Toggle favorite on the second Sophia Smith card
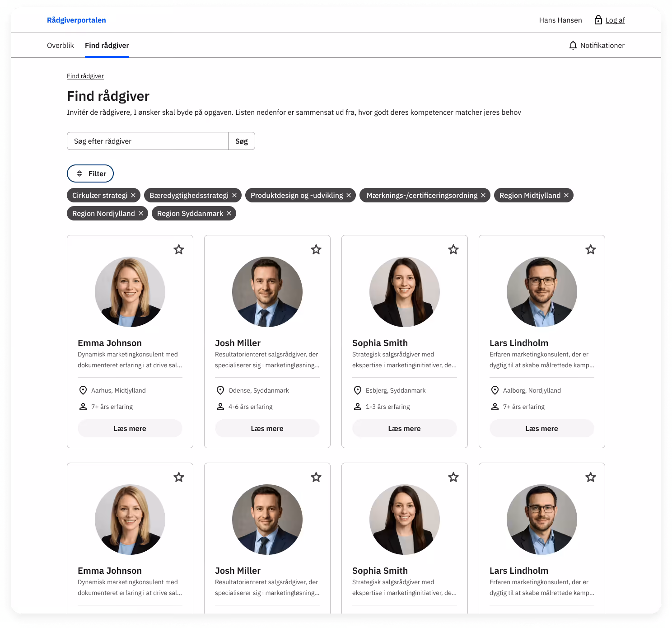Viewport: 672px width, 628px height. pos(453,477)
